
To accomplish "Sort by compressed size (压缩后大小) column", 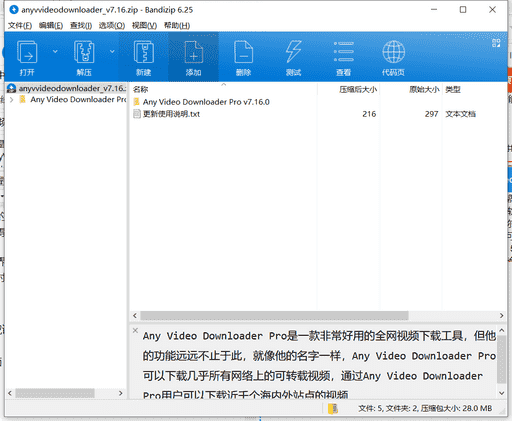I will (358, 89).
